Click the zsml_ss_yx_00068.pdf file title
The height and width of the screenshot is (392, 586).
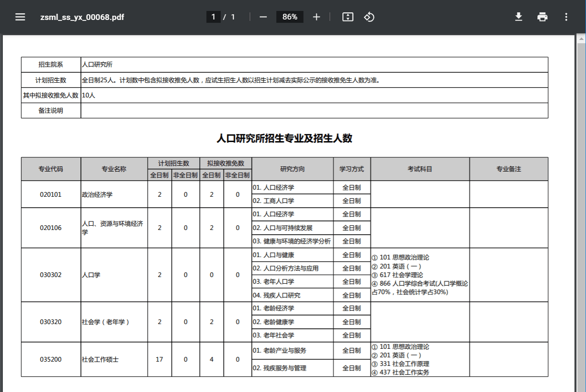pos(82,17)
